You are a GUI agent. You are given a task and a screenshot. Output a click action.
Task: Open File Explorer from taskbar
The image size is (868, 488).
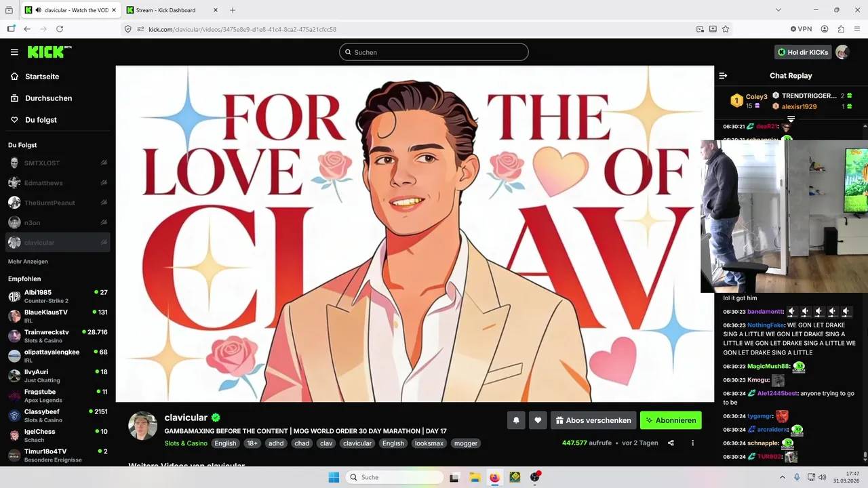click(x=475, y=477)
